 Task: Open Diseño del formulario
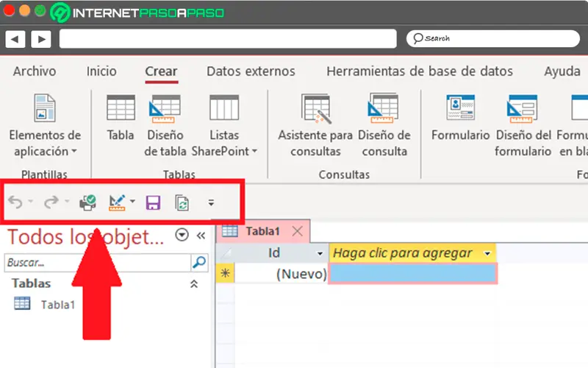point(523,126)
